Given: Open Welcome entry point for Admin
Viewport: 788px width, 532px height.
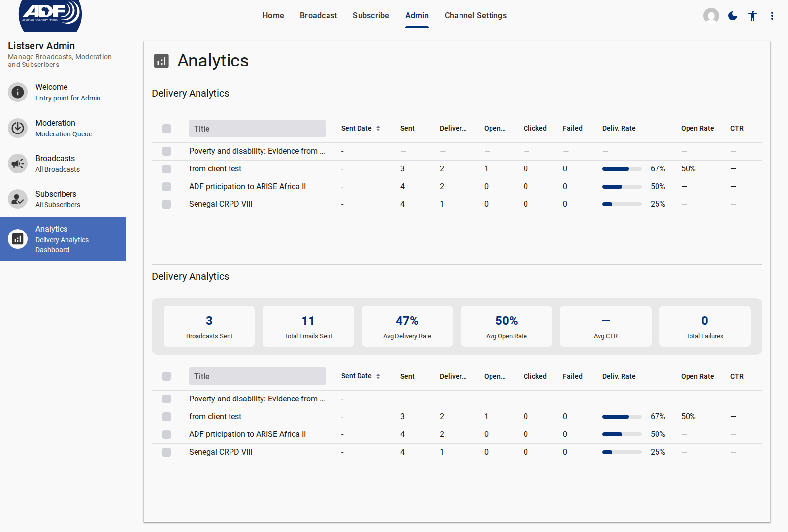Looking at the screenshot, I should pyautogui.click(x=63, y=92).
